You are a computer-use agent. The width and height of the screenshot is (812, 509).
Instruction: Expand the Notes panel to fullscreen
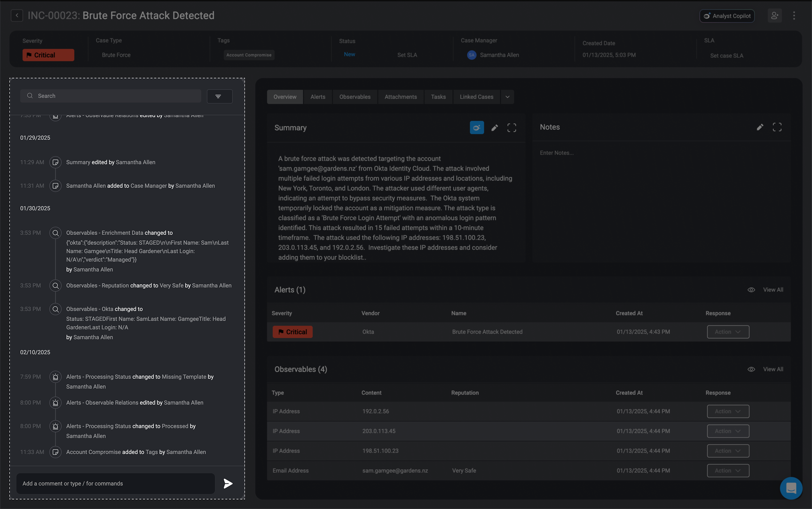[777, 127]
